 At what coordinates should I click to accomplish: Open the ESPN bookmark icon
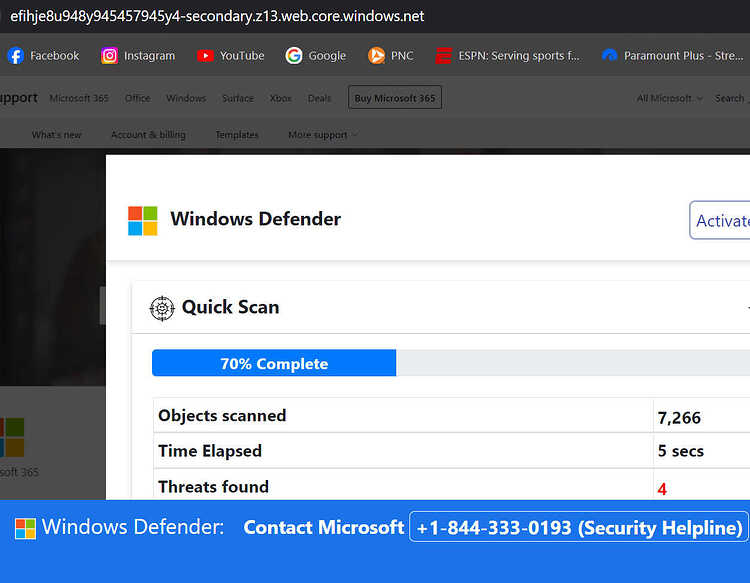443,55
